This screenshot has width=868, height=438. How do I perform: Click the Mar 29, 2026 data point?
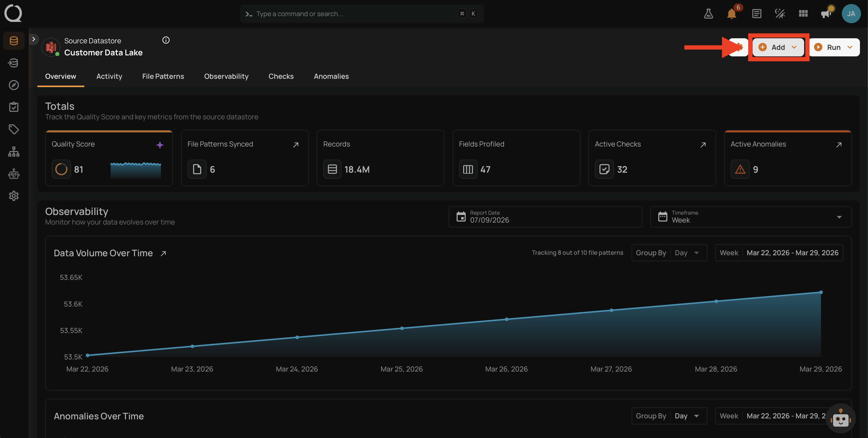[x=821, y=292]
